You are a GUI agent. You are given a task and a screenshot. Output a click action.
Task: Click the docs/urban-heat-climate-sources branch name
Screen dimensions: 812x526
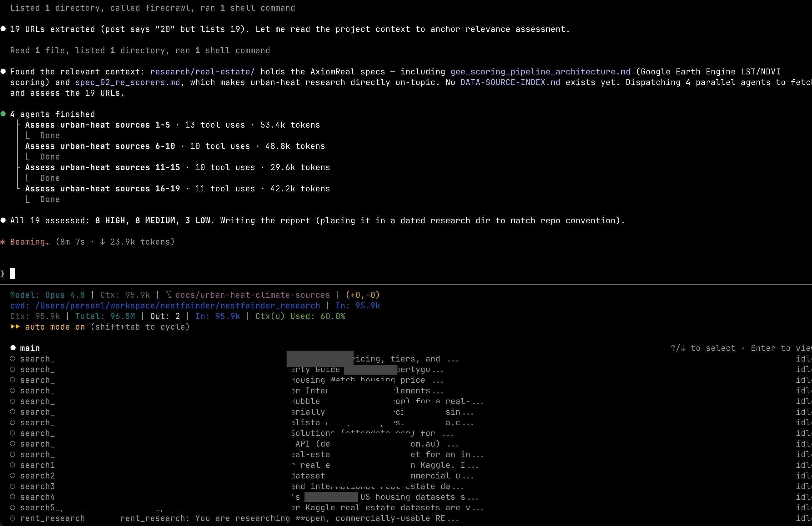tap(252, 295)
